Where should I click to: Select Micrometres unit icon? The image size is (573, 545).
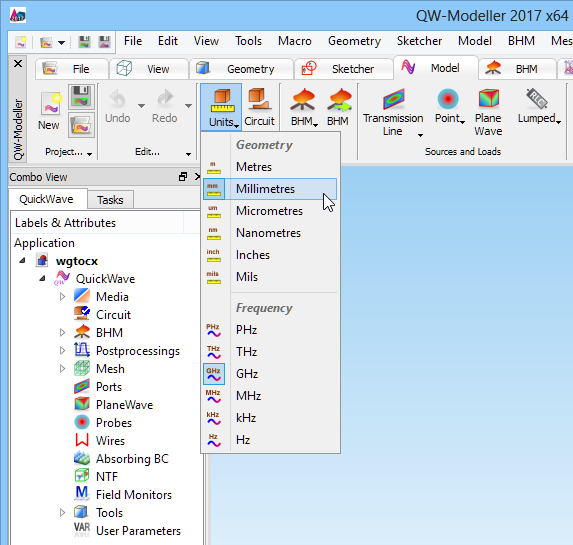[x=214, y=211]
